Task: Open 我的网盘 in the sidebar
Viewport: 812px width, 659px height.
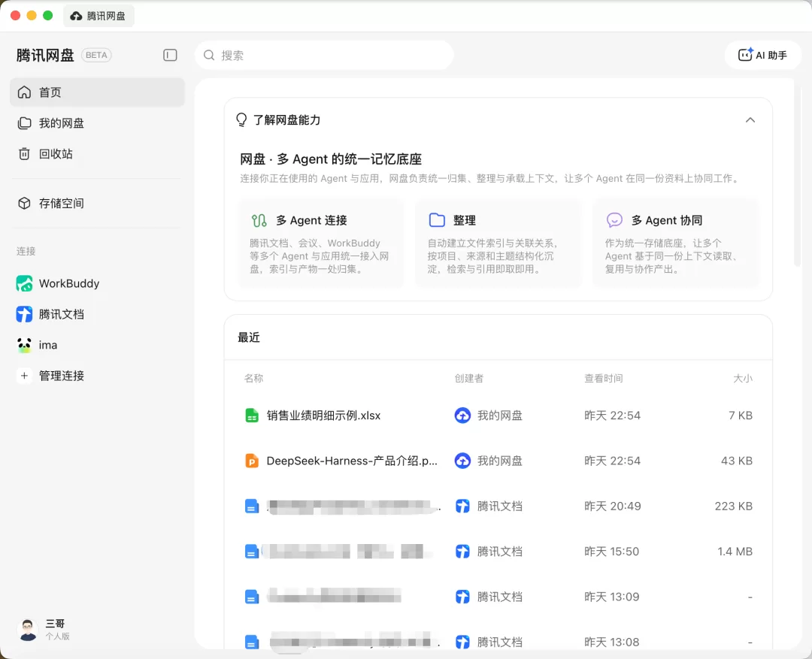Action: 97,123
